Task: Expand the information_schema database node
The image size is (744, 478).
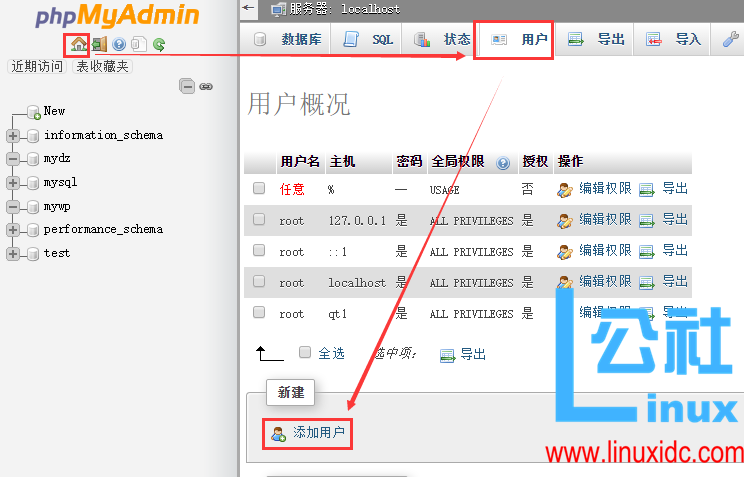Action: [13, 135]
